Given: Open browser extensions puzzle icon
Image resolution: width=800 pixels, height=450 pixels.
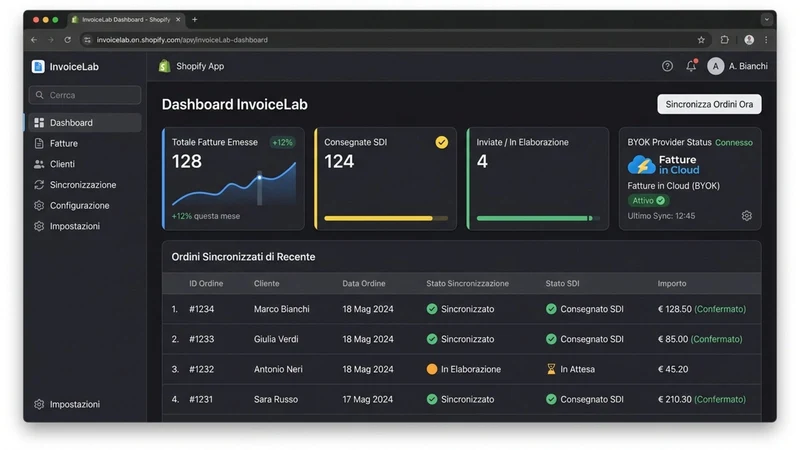Looking at the screenshot, I should coord(724,40).
